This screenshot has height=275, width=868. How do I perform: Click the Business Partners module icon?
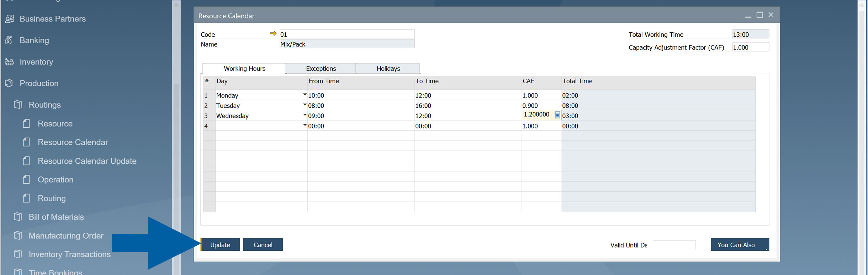click(x=10, y=19)
